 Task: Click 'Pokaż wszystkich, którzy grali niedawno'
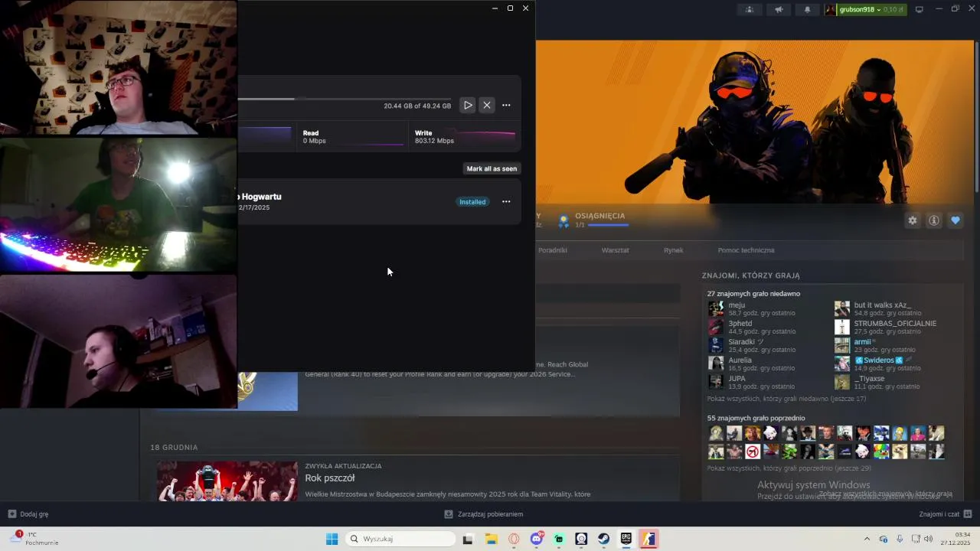[x=787, y=399]
